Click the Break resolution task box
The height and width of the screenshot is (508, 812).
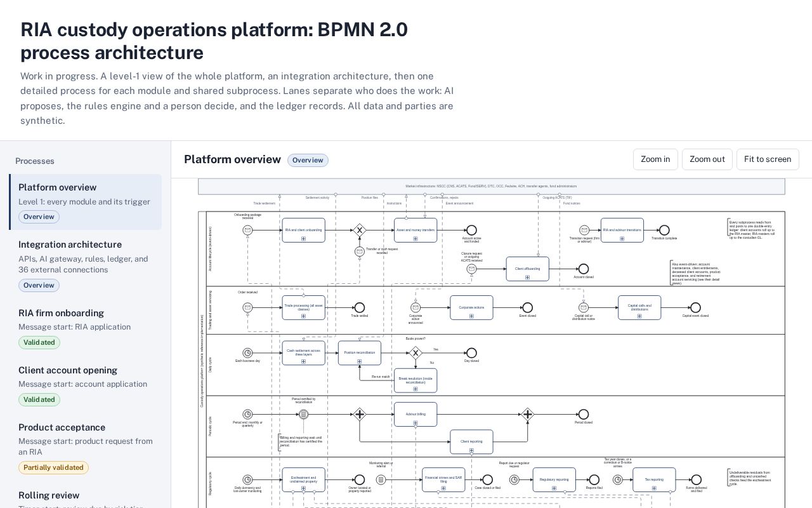[416, 380]
